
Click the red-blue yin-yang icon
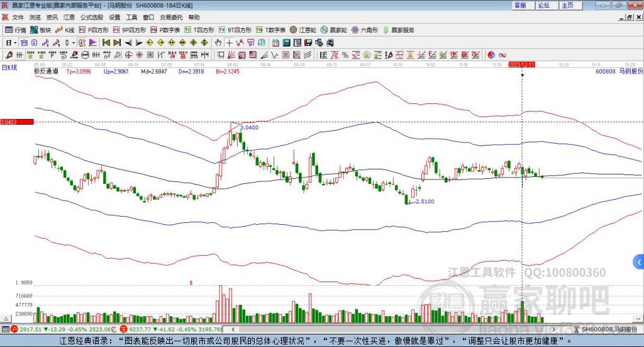(x=491, y=55)
